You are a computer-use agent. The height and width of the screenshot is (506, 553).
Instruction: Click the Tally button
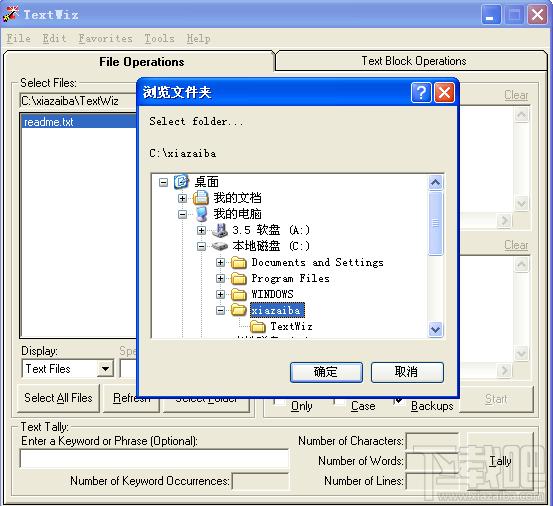coord(500,461)
